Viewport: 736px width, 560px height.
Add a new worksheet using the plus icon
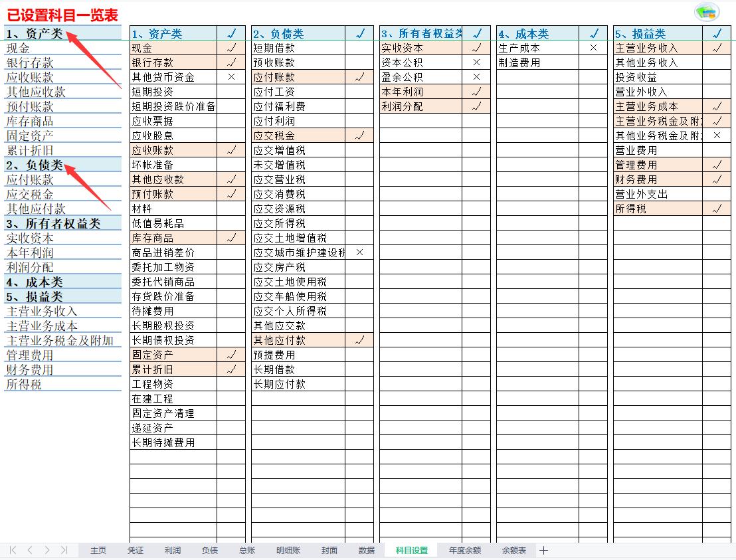545,550
